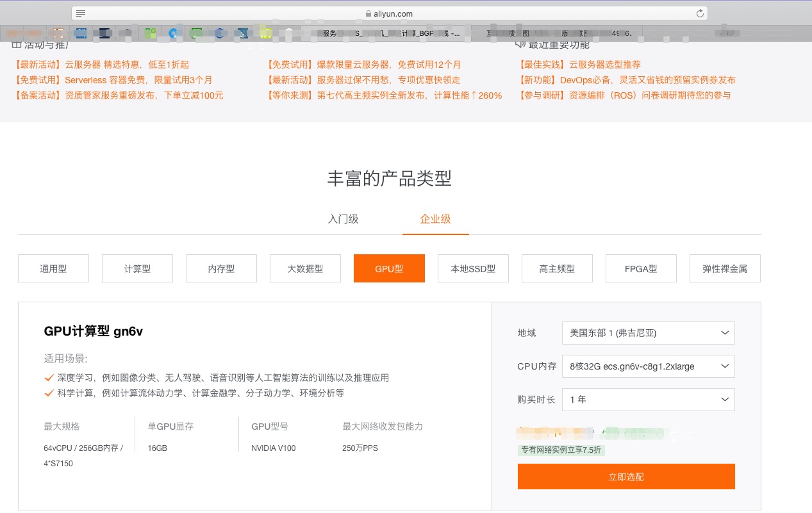This screenshot has width=812, height=513.
Task: Select the GPU型 product type
Action: 389,268
